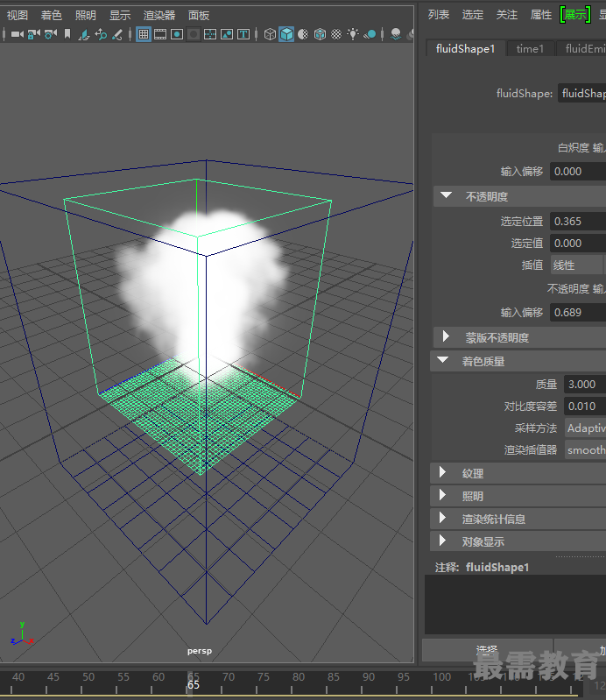606x700 pixels.
Task: Click the 对比度容差 field 0.010
Action: click(x=585, y=407)
